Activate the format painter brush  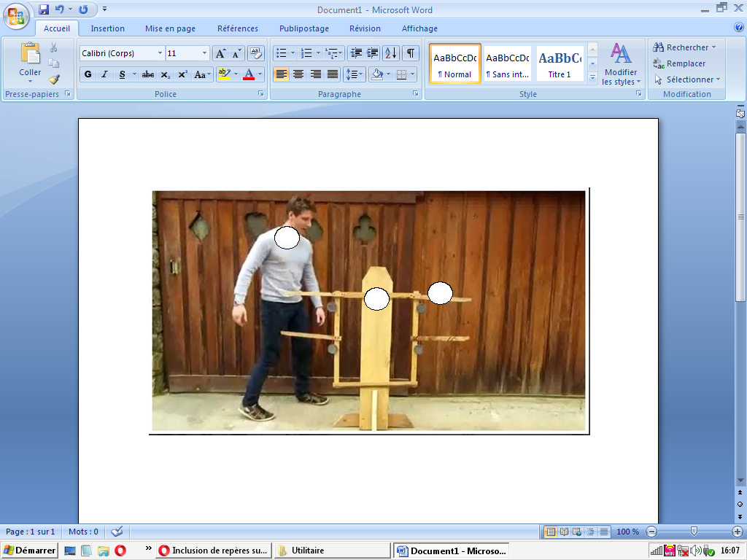click(x=54, y=79)
